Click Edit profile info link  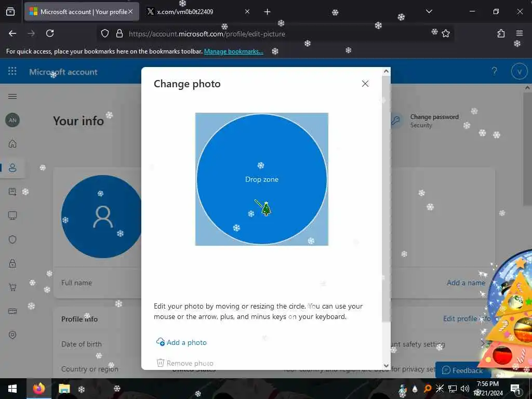pyautogui.click(x=467, y=318)
